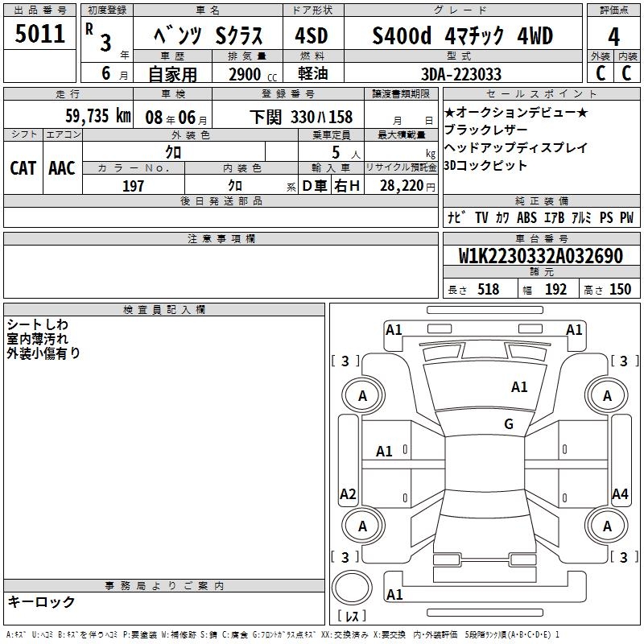Select the A2 damage mark on diagram
Viewport: 644px width, 644px height.
348,494
